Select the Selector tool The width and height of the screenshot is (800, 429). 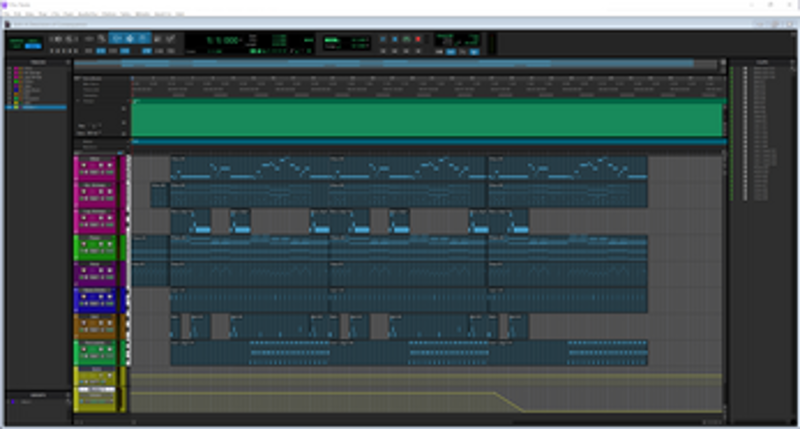130,39
